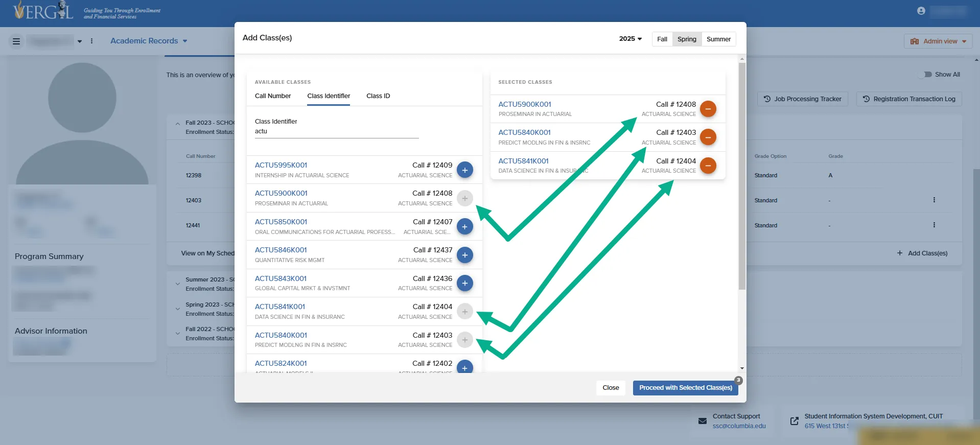This screenshot has width=980, height=445.
Task: Open the 2025 year dropdown
Action: click(630, 39)
